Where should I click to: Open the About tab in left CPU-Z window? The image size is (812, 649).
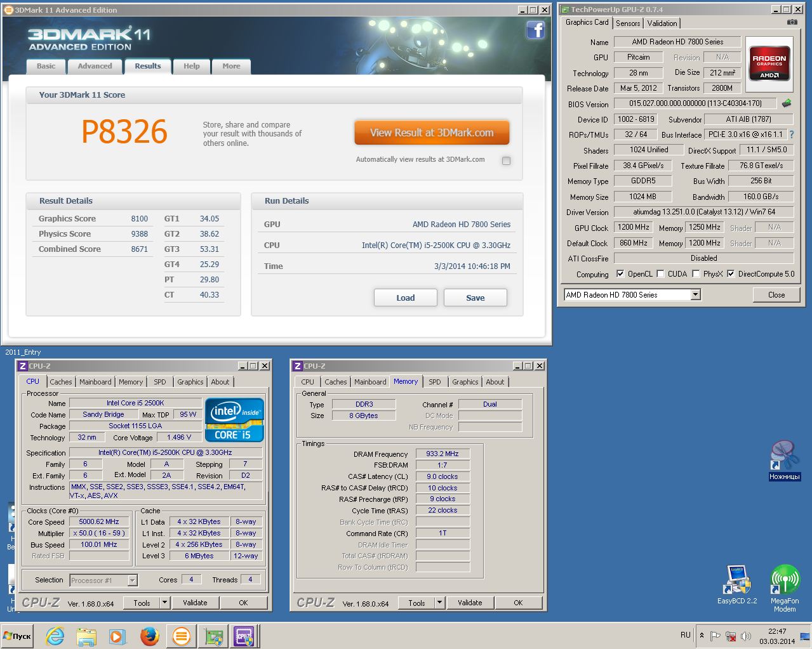220,382
